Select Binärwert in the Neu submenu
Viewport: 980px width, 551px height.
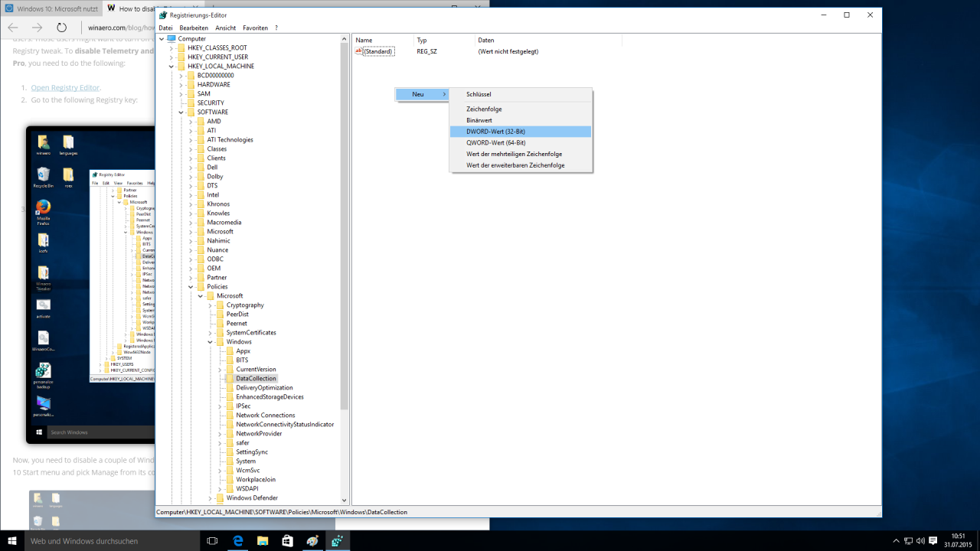pyautogui.click(x=521, y=120)
